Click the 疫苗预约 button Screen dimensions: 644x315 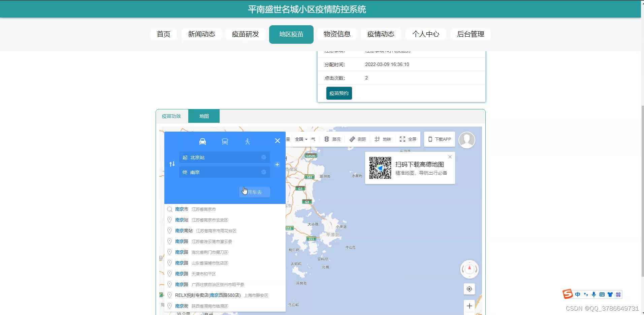pyautogui.click(x=339, y=93)
